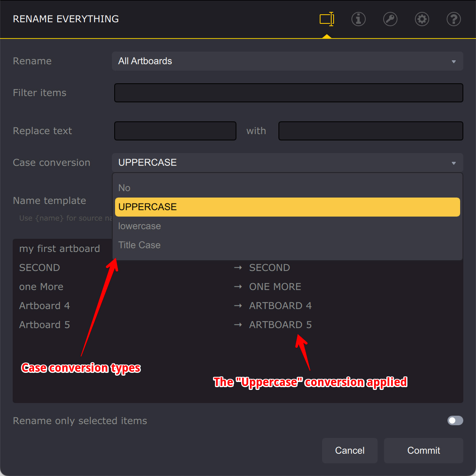
Task: Enable Rename only selected items
Action: (x=455, y=420)
